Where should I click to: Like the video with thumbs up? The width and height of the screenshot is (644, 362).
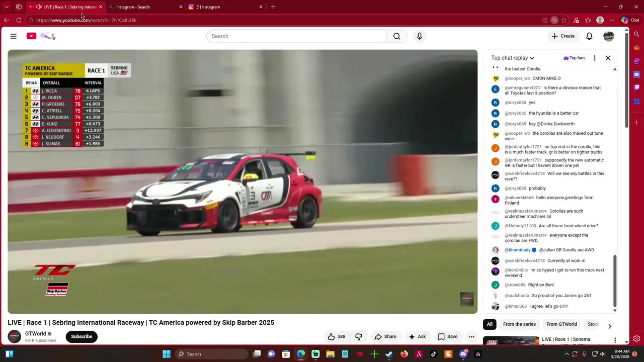point(337,337)
